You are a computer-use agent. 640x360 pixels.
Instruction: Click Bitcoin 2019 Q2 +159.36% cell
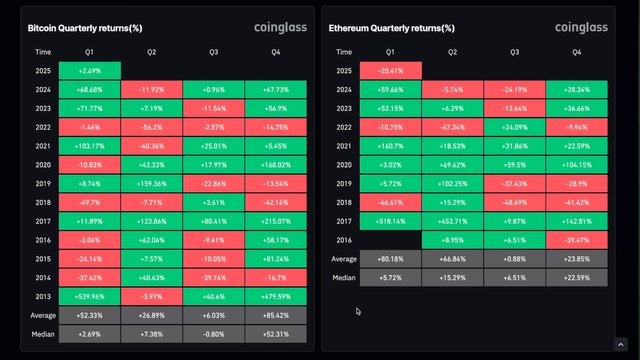click(152, 184)
